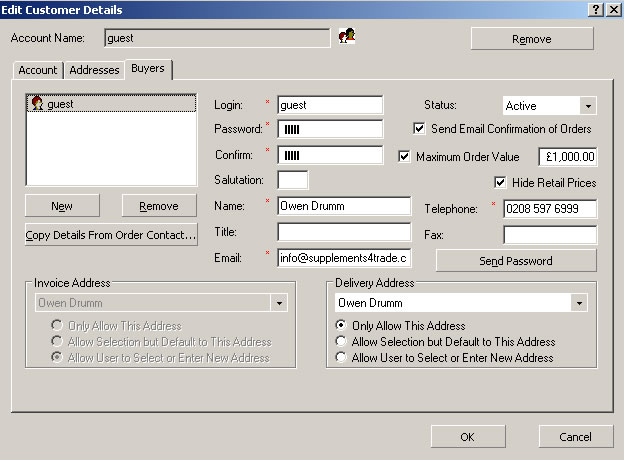
Task: Open the Addresses tab
Action: pos(94,70)
